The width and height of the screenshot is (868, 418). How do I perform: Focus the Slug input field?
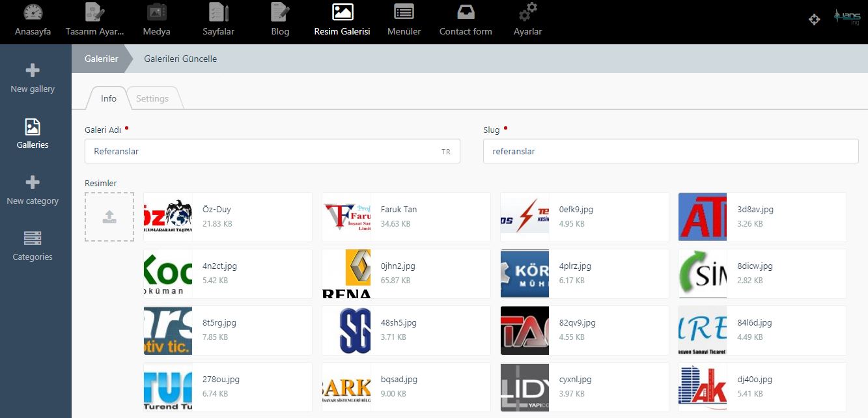click(x=671, y=151)
